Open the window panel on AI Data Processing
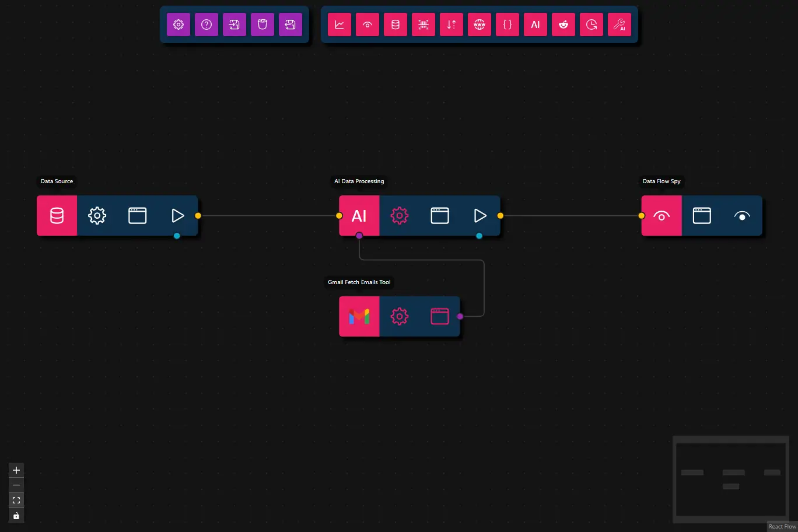Viewport: 798px width, 532px height. 440,215
